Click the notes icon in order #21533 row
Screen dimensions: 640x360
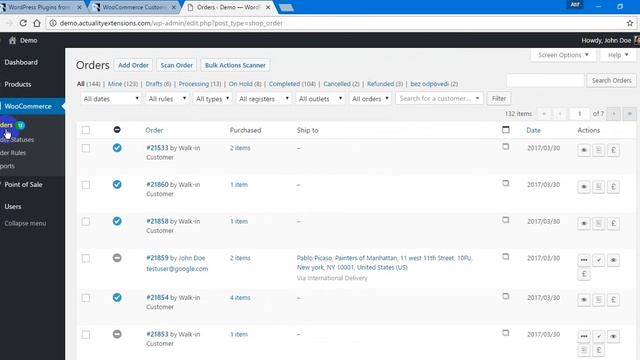tap(506, 147)
